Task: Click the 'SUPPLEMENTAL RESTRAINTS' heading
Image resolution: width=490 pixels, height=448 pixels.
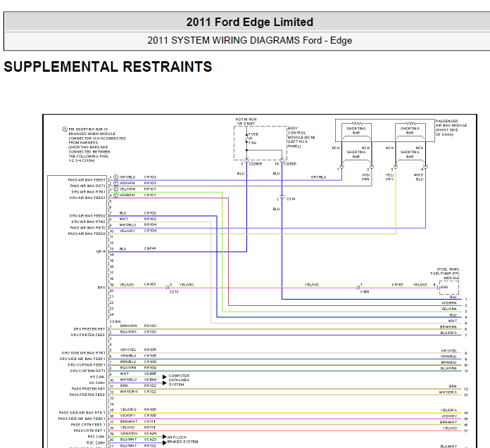Action: 108,67
